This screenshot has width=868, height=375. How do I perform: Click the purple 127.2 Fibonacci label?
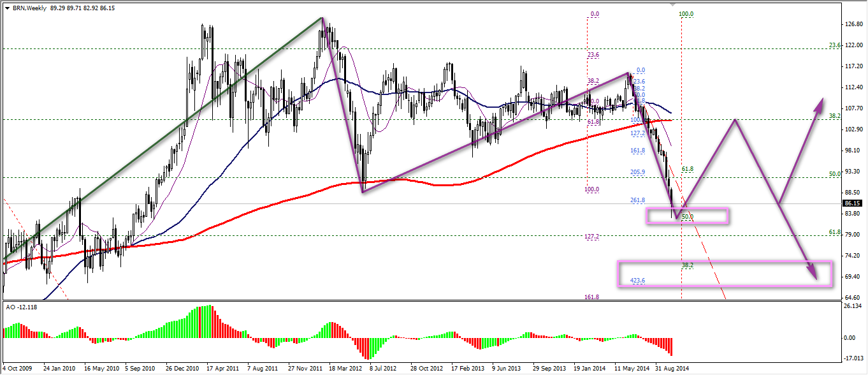click(x=593, y=237)
